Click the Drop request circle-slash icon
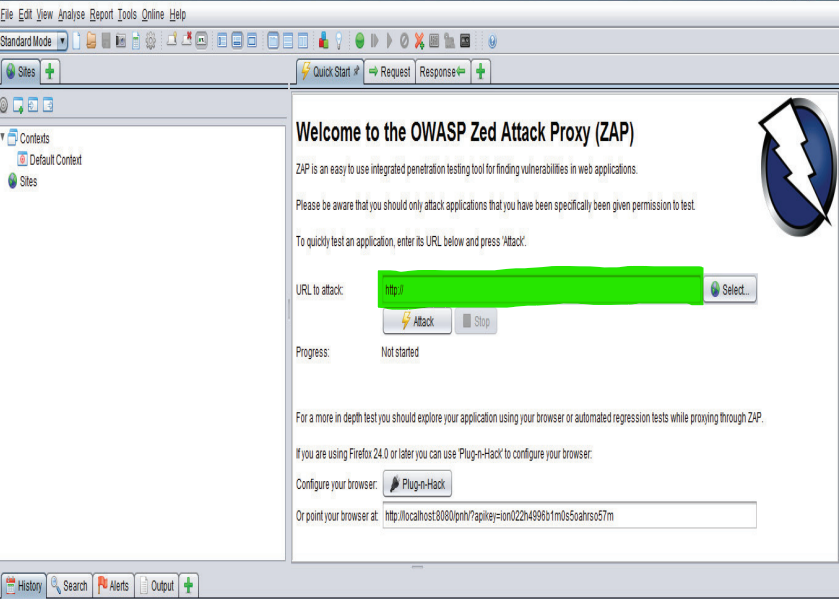 click(405, 41)
